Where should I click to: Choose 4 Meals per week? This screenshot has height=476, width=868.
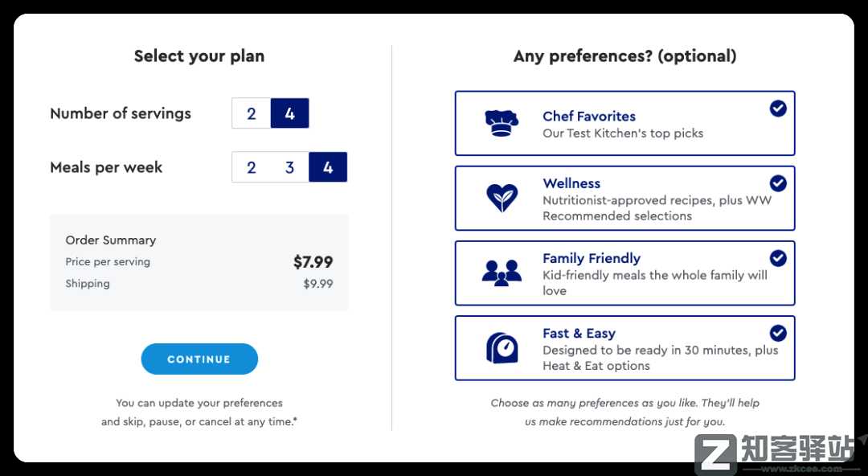pyautogui.click(x=328, y=167)
